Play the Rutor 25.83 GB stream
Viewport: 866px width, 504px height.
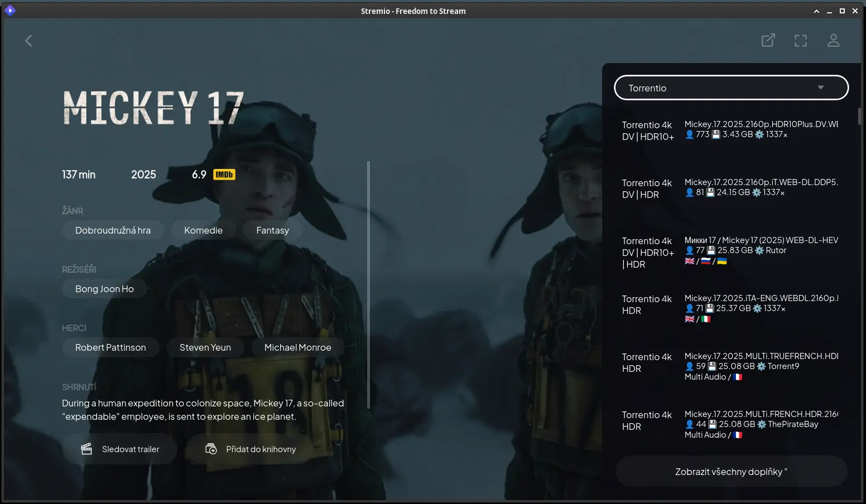[x=731, y=252]
